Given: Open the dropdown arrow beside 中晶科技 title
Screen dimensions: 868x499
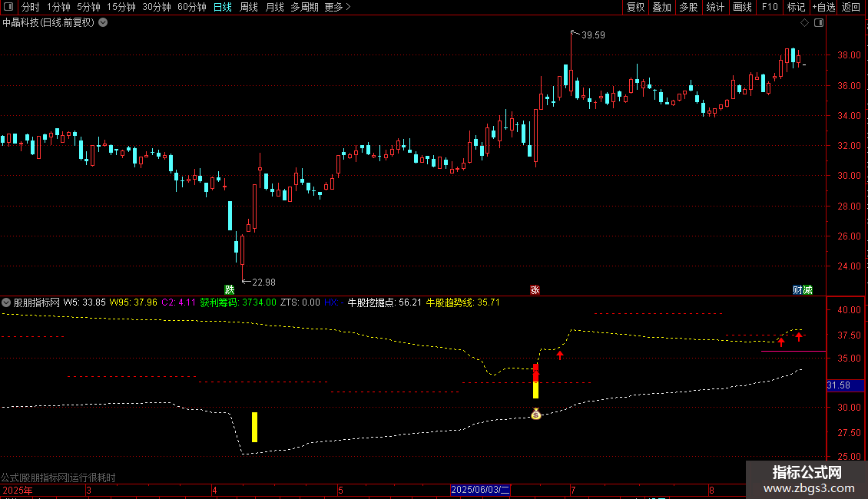Looking at the screenshot, I should [x=103, y=23].
